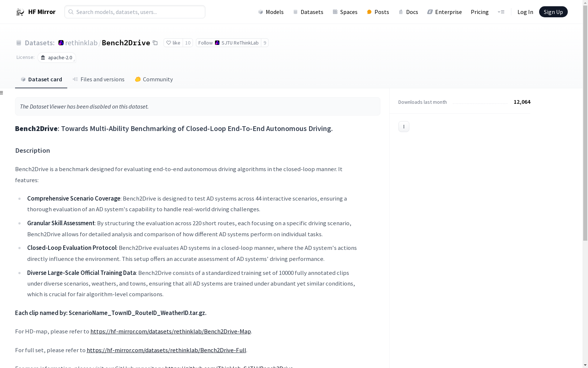588x368 pixels.
Task: Click the downloads last month sparkline
Action: 480,102
